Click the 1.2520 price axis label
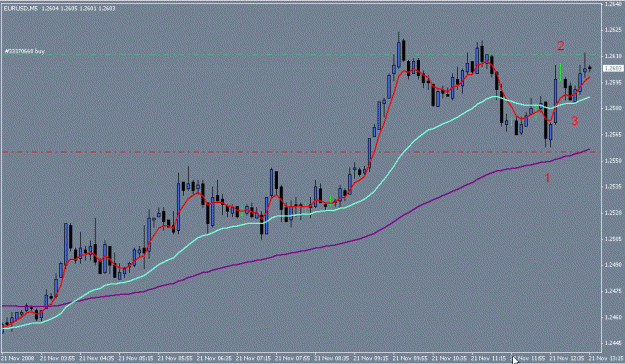This screenshot has width=625, height=364. [x=613, y=213]
